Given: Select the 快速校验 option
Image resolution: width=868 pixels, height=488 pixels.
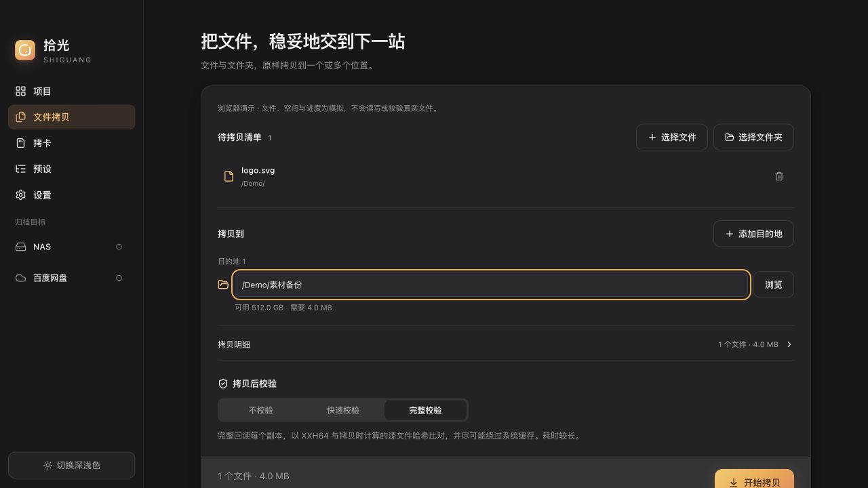Looking at the screenshot, I should coord(343,410).
